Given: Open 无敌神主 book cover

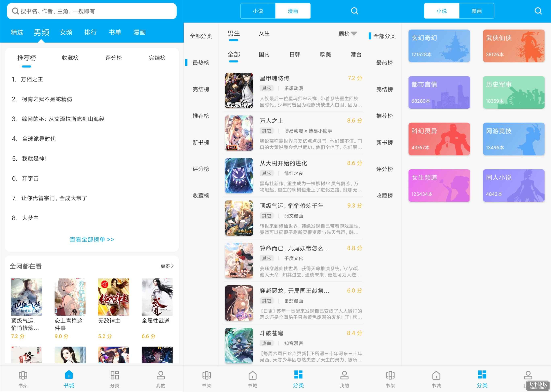Looking at the screenshot, I should 113,297.
